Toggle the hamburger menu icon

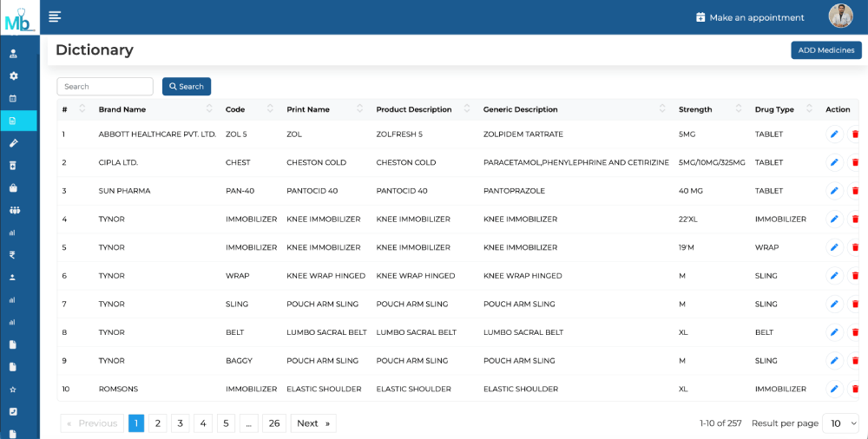[x=55, y=16]
